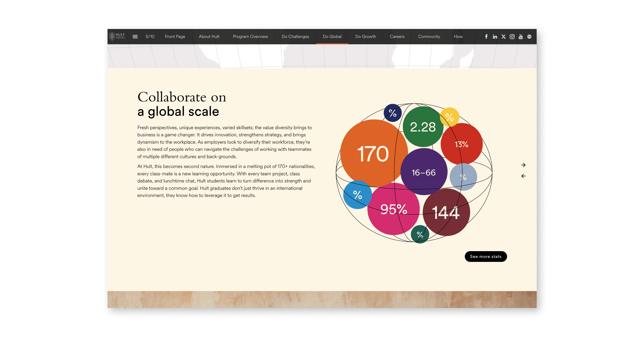This screenshot has width=644, height=337.
Task: Open the Facebook social icon
Action: click(486, 36)
